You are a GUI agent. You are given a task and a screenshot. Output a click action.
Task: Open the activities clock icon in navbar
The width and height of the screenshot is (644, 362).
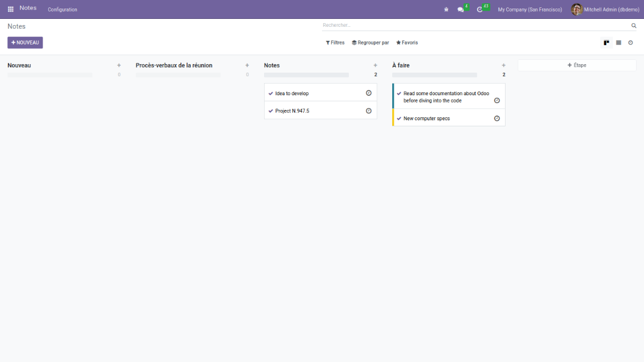pos(480,9)
